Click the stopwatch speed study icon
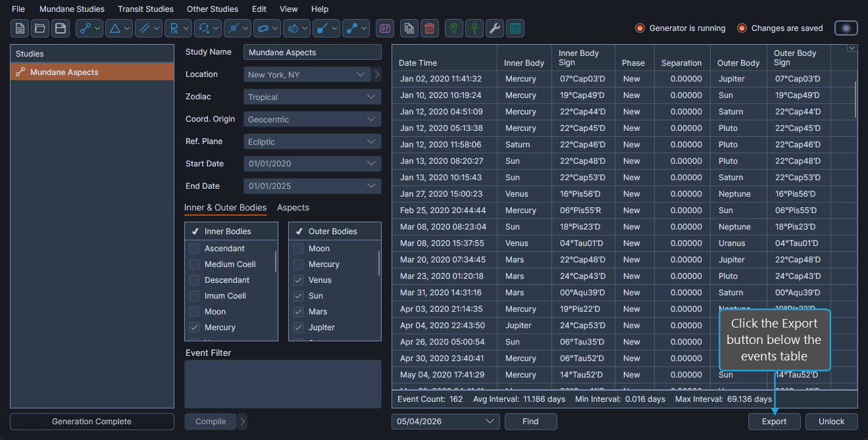Image resolution: width=868 pixels, height=440 pixels. tap(292, 28)
